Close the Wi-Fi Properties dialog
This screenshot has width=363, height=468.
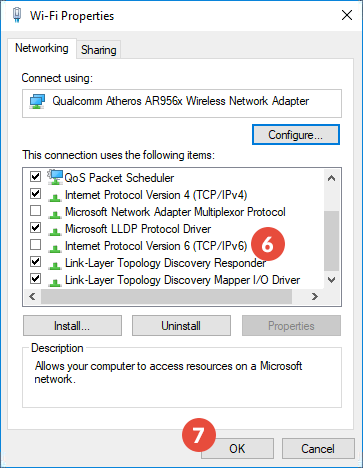pyautogui.click(x=347, y=15)
